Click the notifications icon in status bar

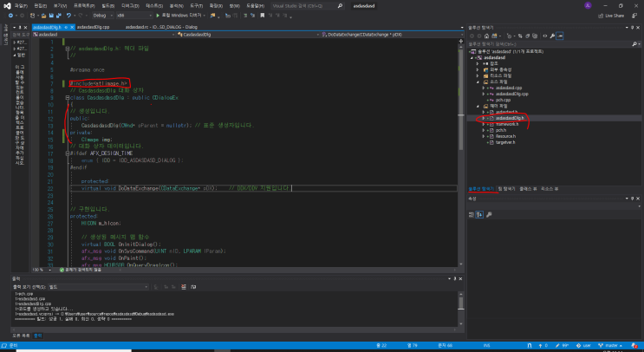[x=634, y=345]
